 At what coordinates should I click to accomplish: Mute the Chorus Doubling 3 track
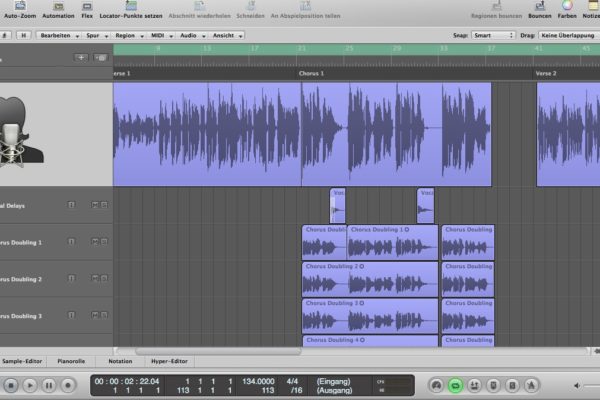click(x=95, y=315)
